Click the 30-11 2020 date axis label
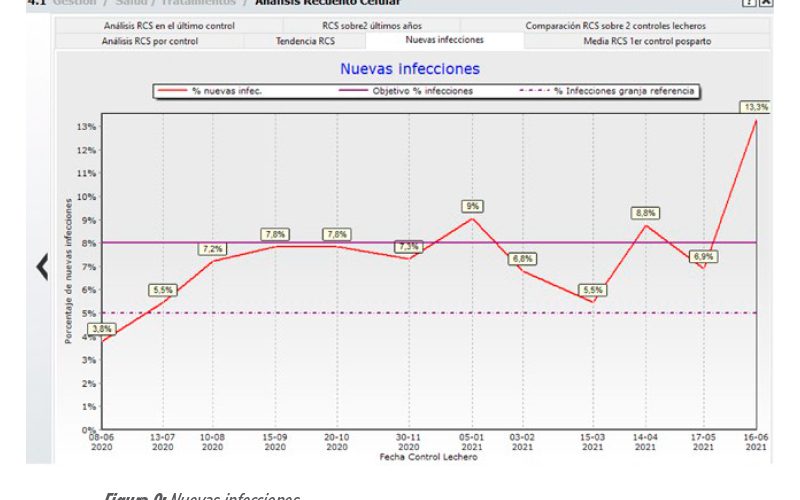Screen dimensions: 800x500 point(408,442)
